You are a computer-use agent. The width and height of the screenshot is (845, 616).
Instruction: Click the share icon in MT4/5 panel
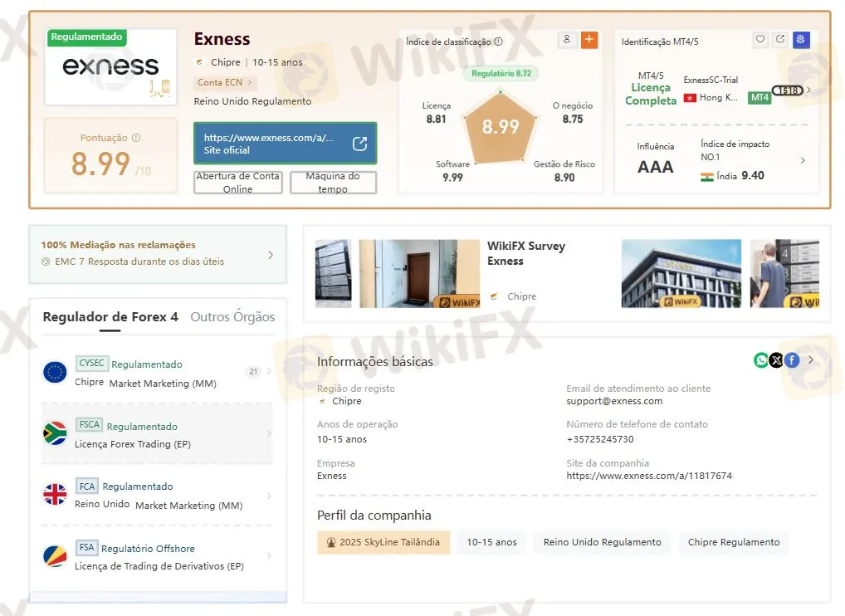pos(780,39)
